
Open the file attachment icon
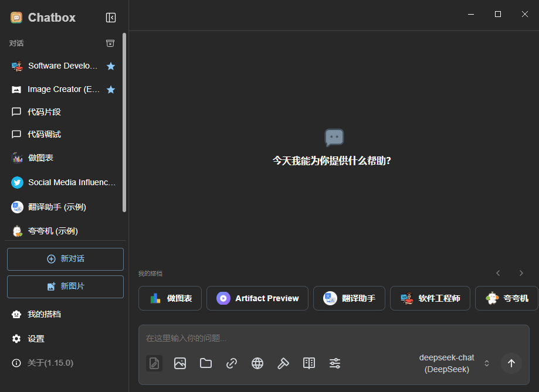pos(206,363)
